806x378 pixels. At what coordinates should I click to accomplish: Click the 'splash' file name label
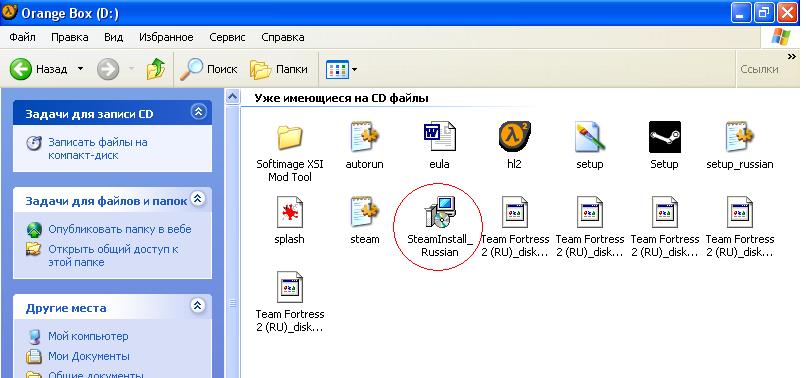(x=289, y=239)
